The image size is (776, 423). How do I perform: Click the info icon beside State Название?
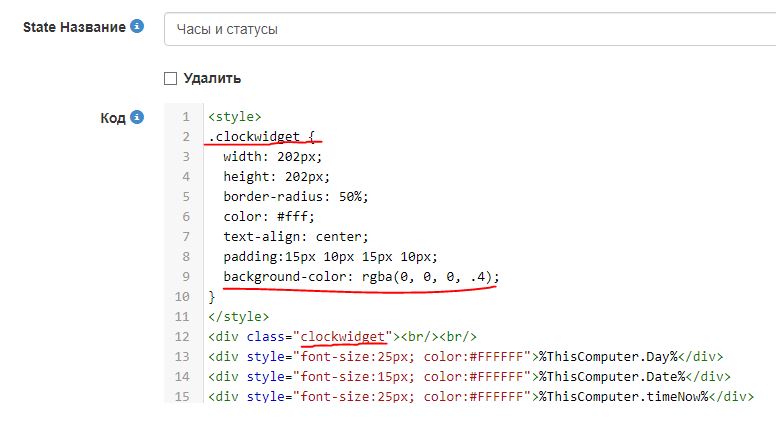(138, 27)
